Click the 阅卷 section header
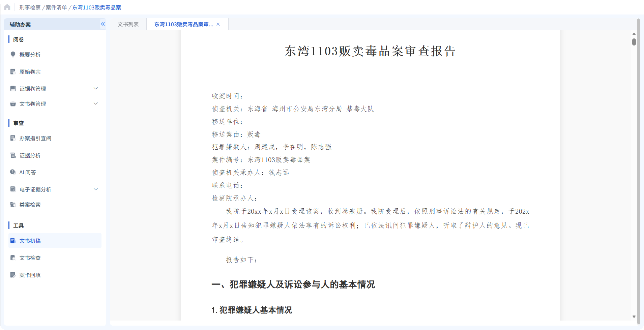The height and width of the screenshot is (330, 644). pos(18,39)
